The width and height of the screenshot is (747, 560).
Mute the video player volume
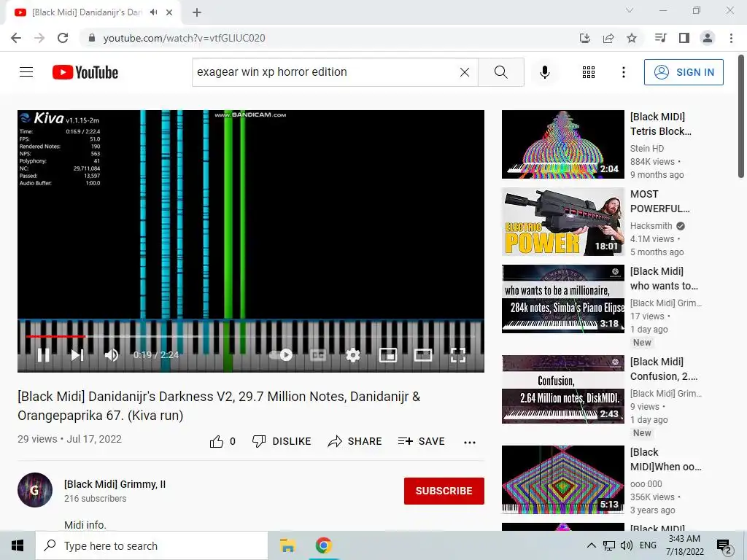(112, 355)
